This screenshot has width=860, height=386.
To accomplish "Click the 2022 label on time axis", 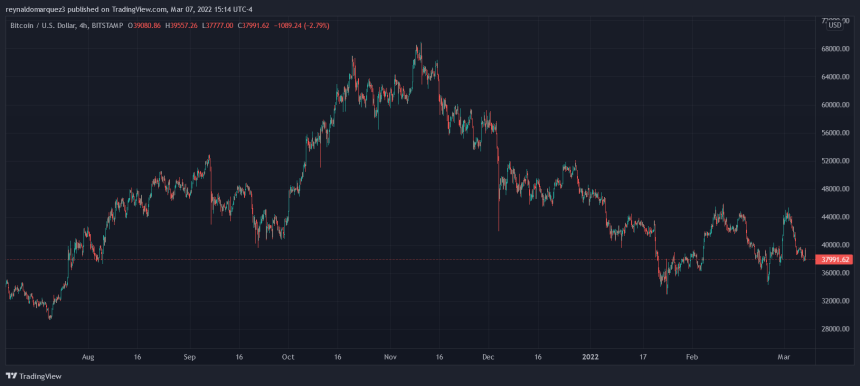I will coord(591,357).
